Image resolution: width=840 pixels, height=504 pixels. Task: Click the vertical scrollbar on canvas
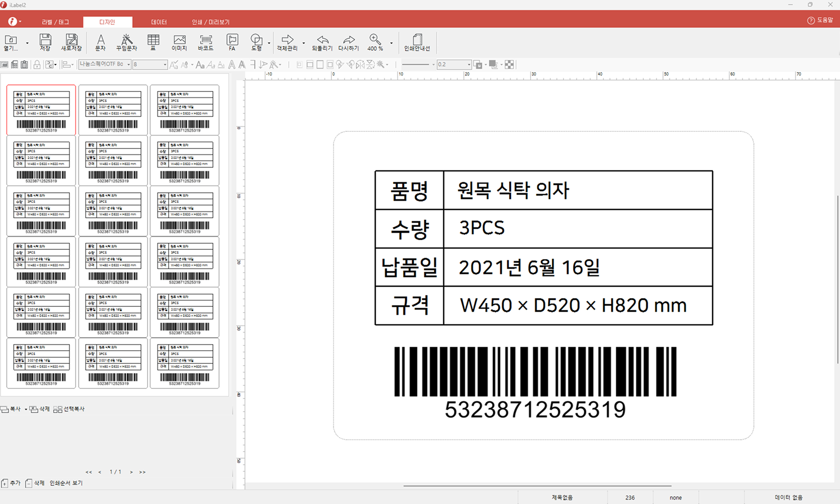coord(838,279)
